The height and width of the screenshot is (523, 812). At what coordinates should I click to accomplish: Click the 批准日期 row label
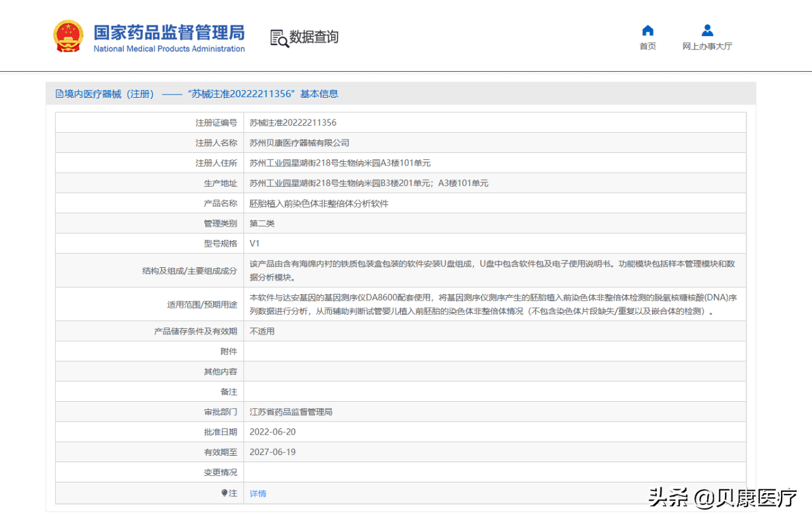221,432
